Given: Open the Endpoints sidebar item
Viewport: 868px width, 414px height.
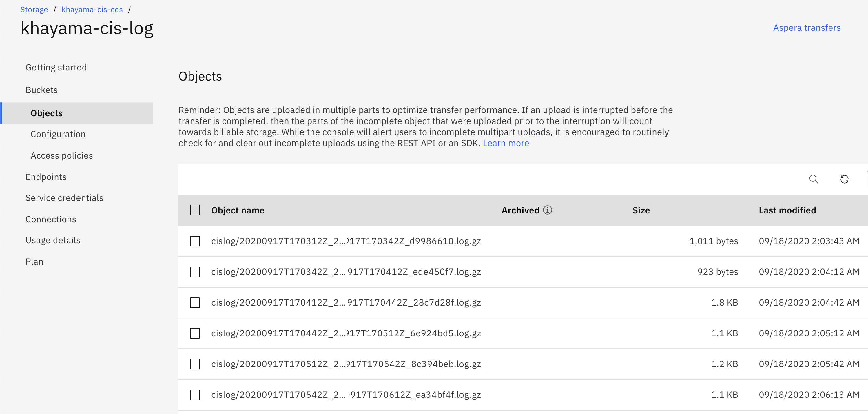Looking at the screenshot, I should tap(46, 177).
